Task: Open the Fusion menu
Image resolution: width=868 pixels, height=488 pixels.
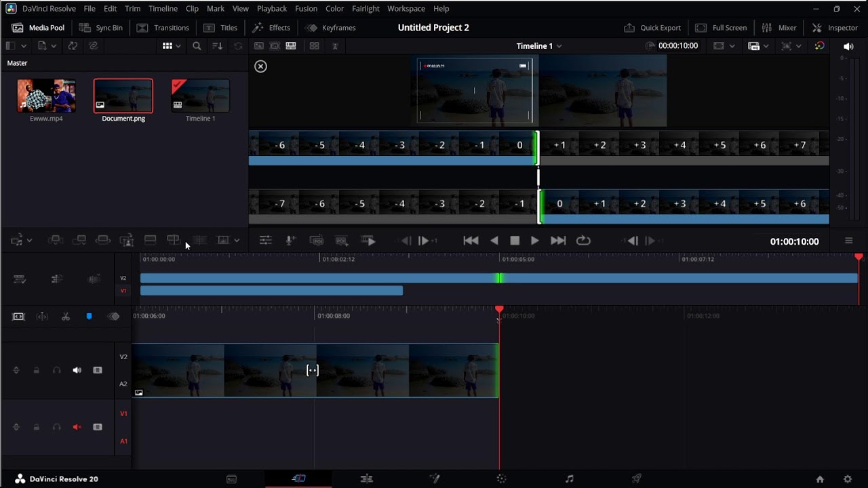Action: pos(306,9)
